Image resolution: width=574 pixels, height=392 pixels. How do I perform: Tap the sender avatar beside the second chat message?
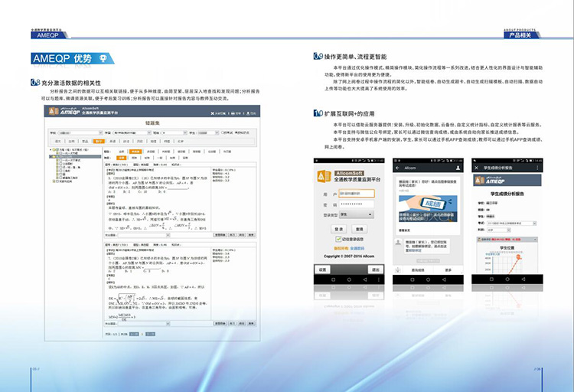pyautogui.click(x=399, y=243)
